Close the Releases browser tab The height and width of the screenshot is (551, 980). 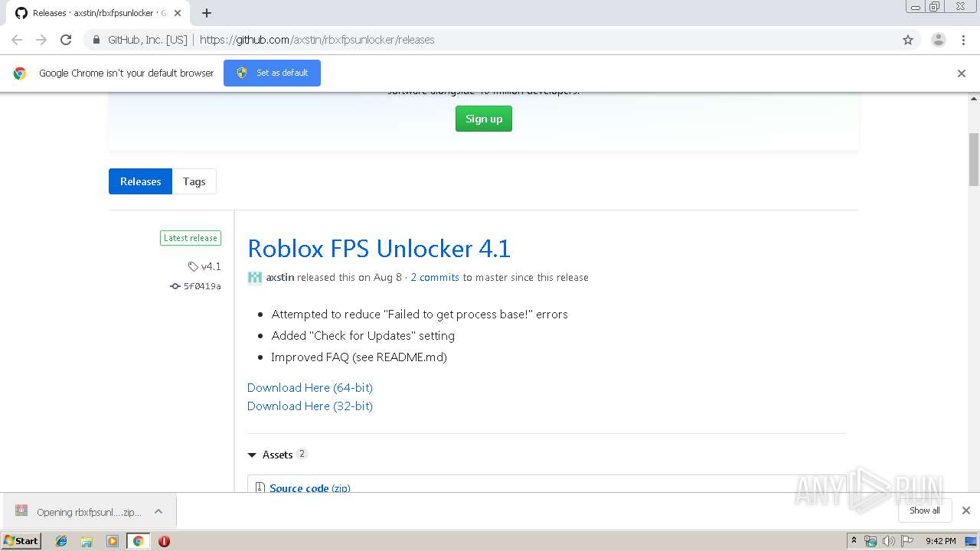pyautogui.click(x=178, y=13)
